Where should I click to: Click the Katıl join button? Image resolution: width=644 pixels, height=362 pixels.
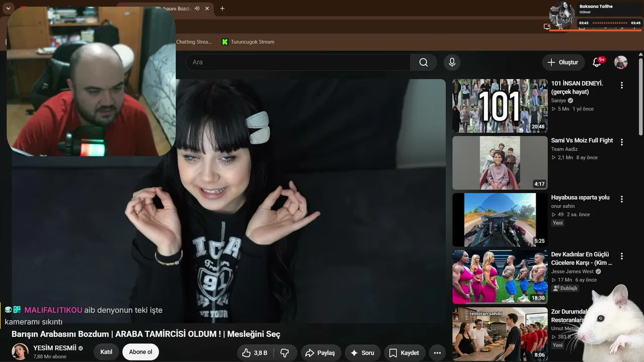[x=106, y=352]
